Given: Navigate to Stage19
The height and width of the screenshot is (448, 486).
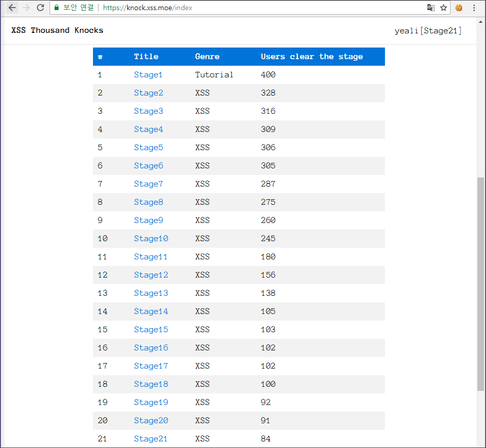Looking at the screenshot, I should 151,402.
